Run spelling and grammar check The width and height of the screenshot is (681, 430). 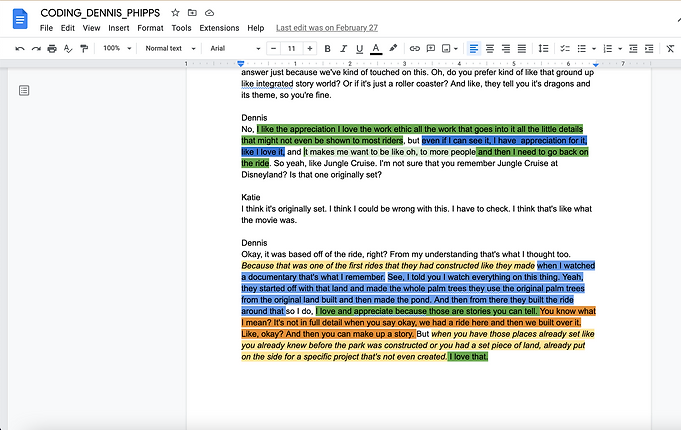68,49
